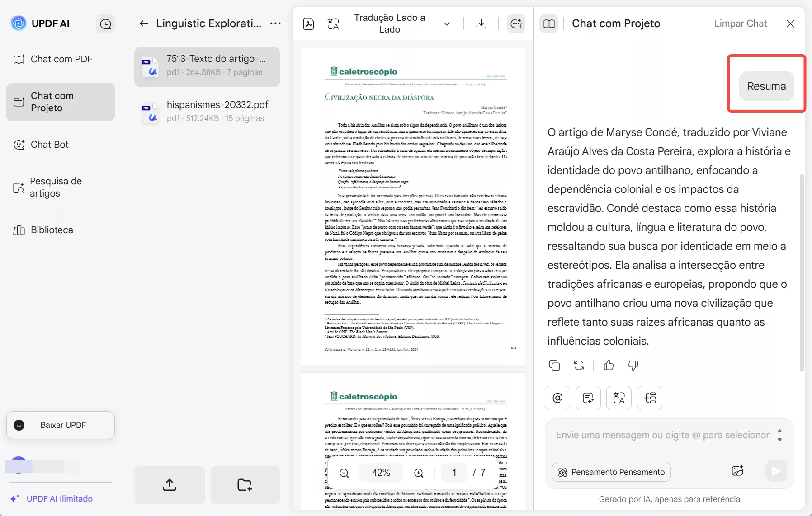The height and width of the screenshot is (516, 812).
Task: Dislike the AI response with thumbs down
Action: pos(633,365)
